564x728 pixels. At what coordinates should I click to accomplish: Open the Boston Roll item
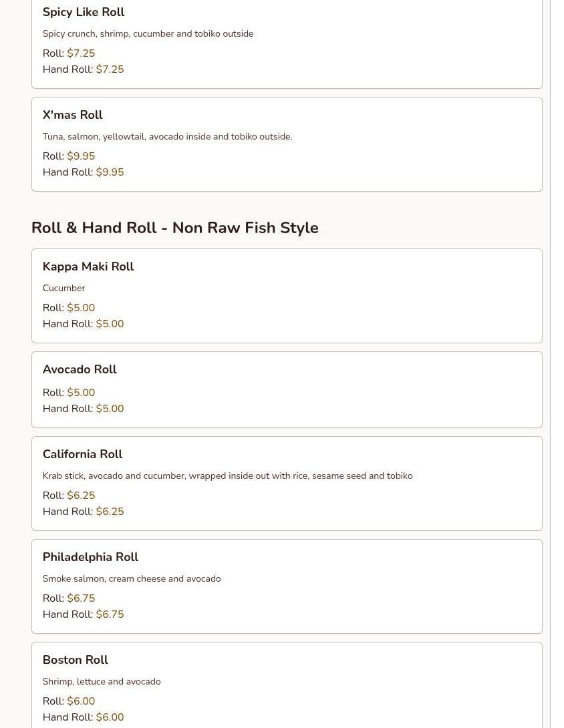click(75, 660)
